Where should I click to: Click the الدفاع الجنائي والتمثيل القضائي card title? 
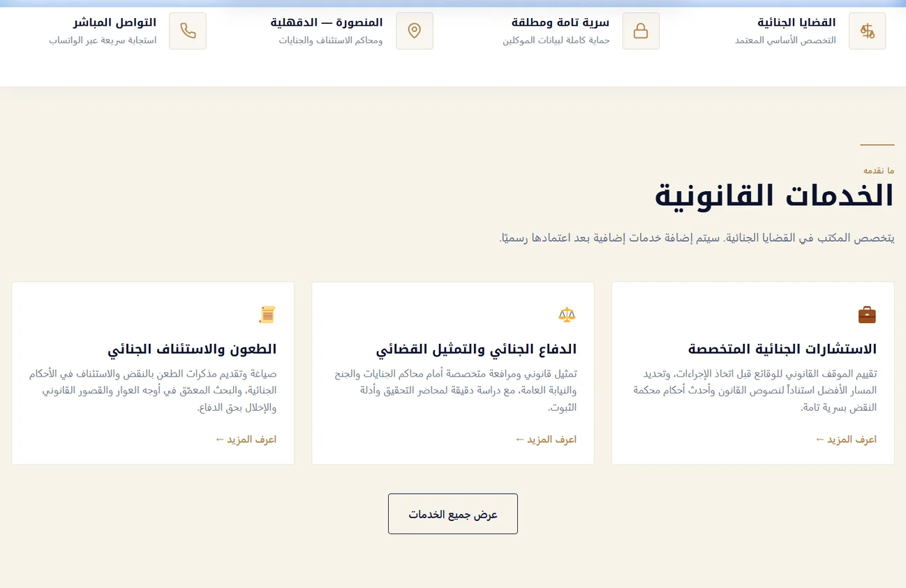(477, 349)
